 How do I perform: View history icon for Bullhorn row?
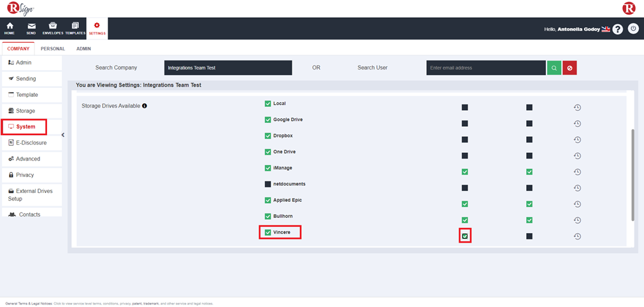click(577, 220)
